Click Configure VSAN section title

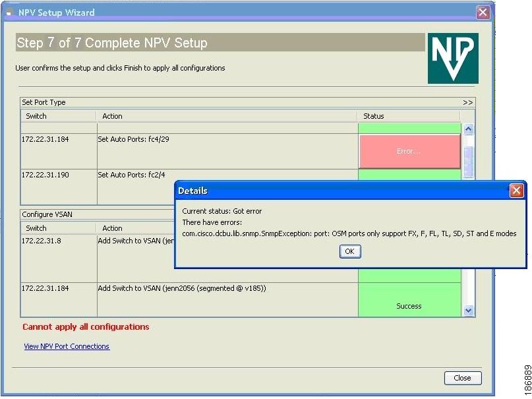[x=47, y=214]
